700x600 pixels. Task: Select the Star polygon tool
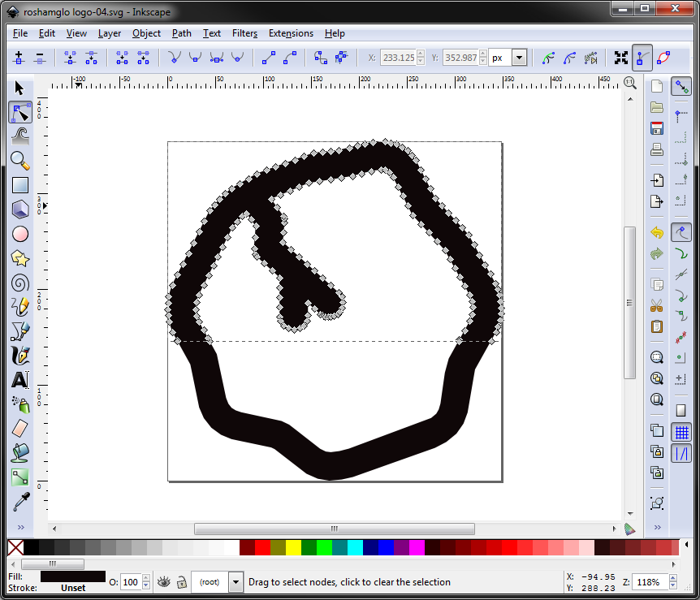click(20, 258)
